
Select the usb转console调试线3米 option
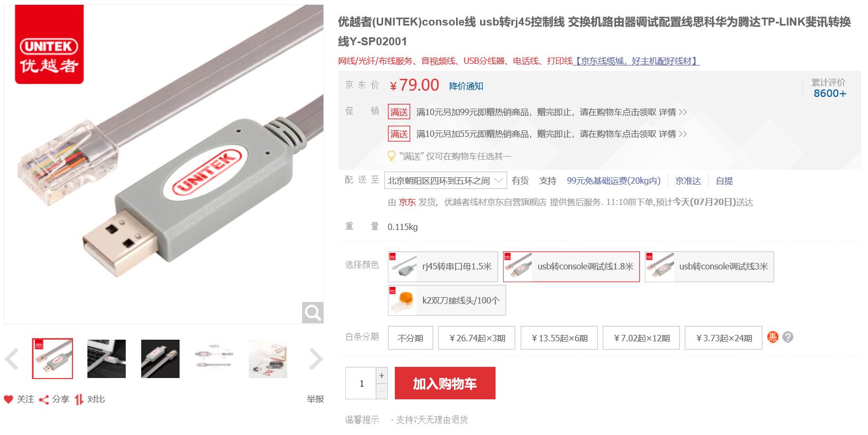pos(709,267)
